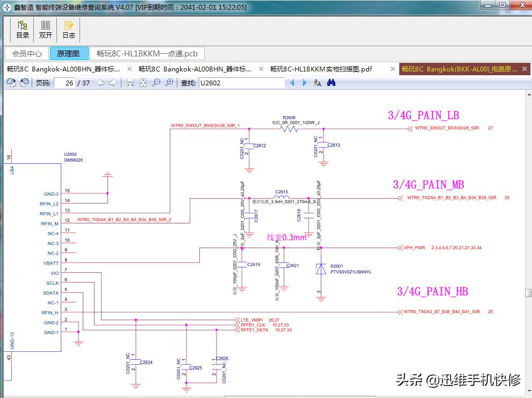
Task: Select the fit-width view icon
Action: click(x=130, y=83)
